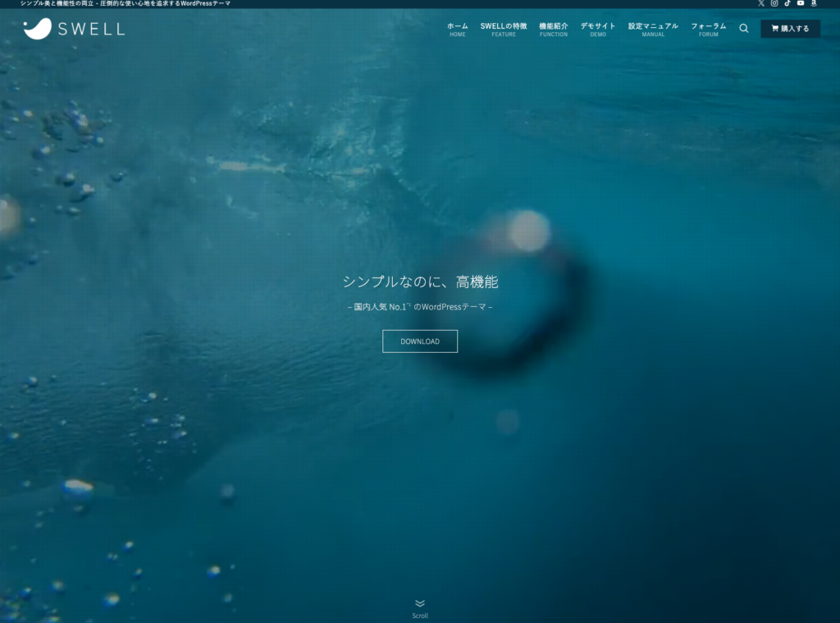This screenshot has height=623, width=840.
Task: Click the シンプルなのに、高機能 headline
Action: click(x=420, y=282)
